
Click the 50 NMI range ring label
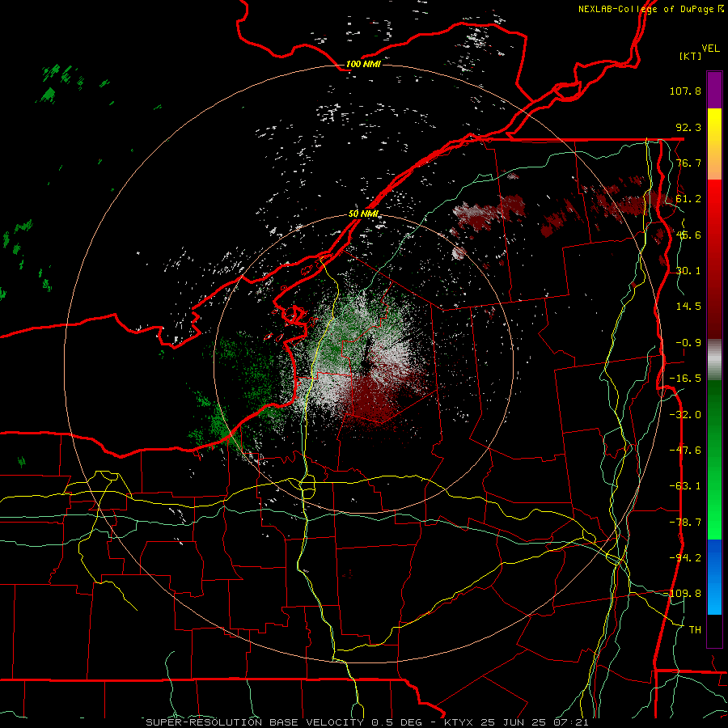pyautogui.click(x=363, y=214)
